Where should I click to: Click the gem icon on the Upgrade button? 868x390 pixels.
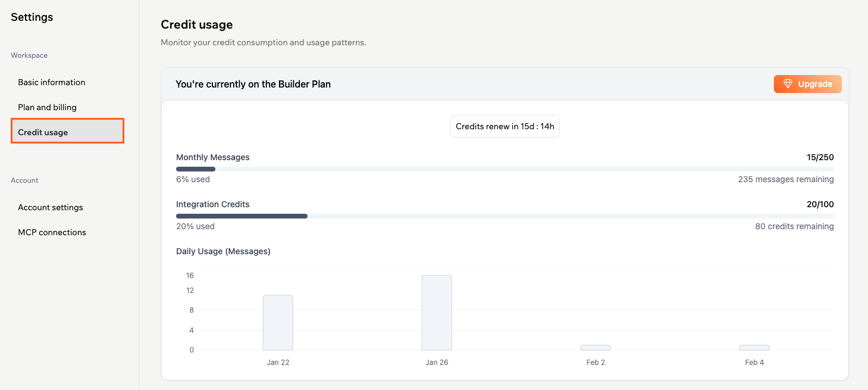click(788, 83)
